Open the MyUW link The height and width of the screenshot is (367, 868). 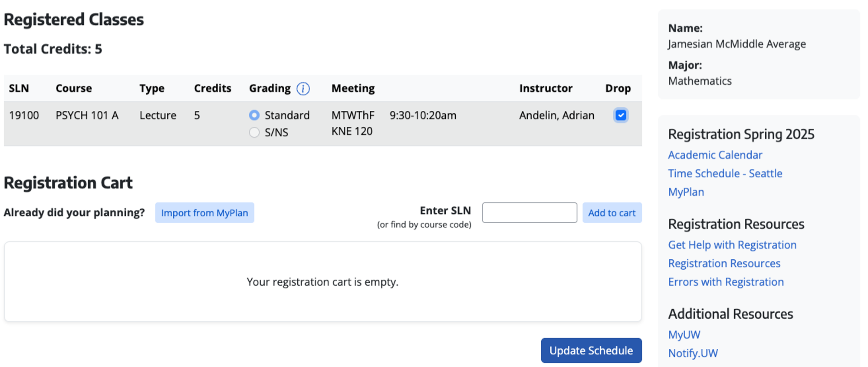point(684,335)
